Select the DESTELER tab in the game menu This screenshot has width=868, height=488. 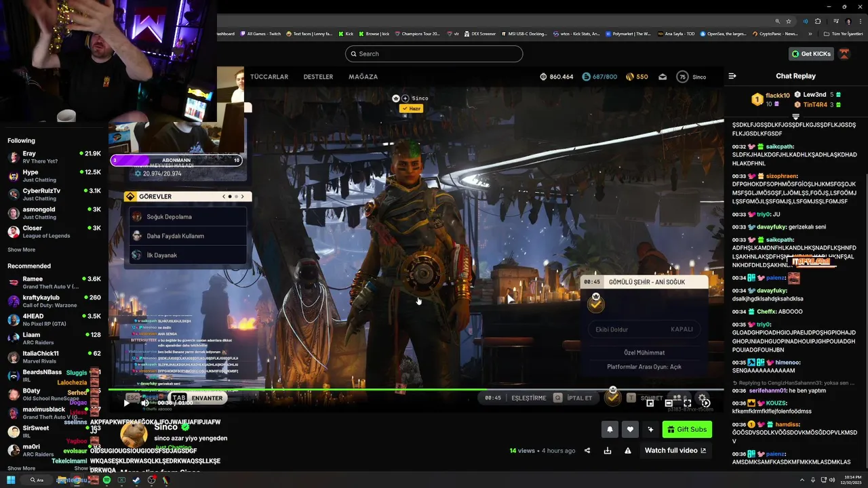318,77
